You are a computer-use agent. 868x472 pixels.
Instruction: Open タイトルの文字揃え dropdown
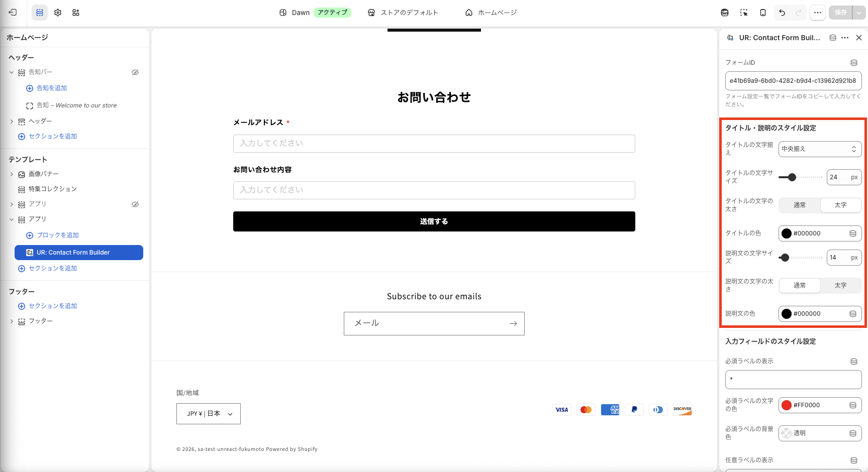[820, 149]
